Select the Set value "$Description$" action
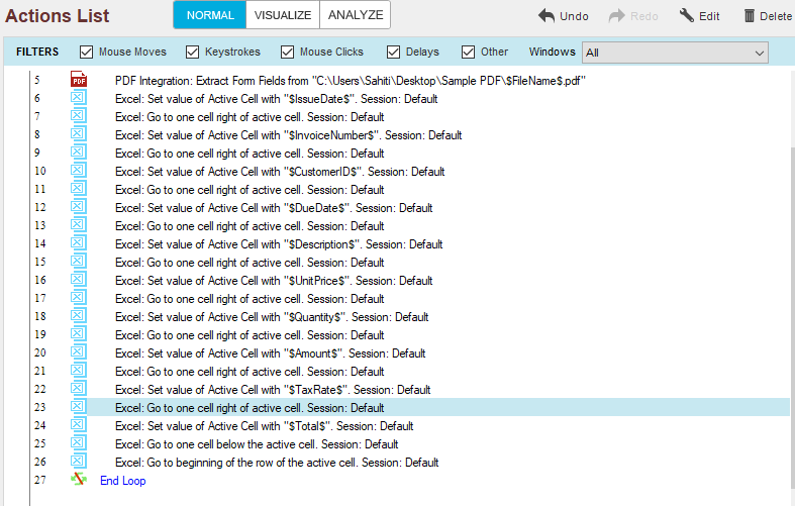 pyautogui.click(x=279, y=244)
